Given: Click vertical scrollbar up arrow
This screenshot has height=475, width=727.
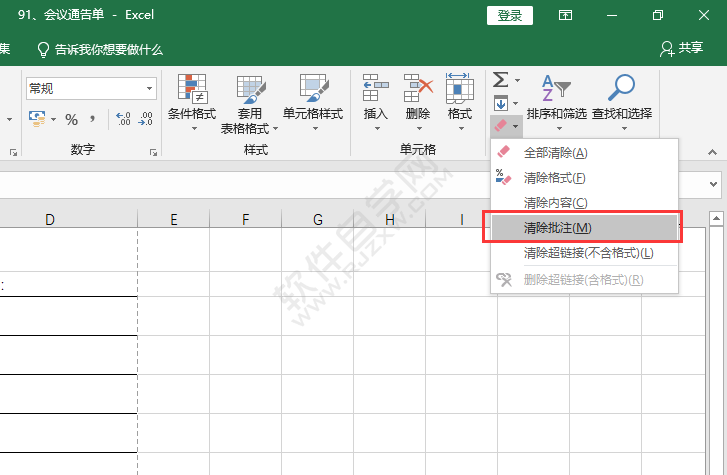Looking at the screenshot, I should pyautogui.click(x=716, y=218).
